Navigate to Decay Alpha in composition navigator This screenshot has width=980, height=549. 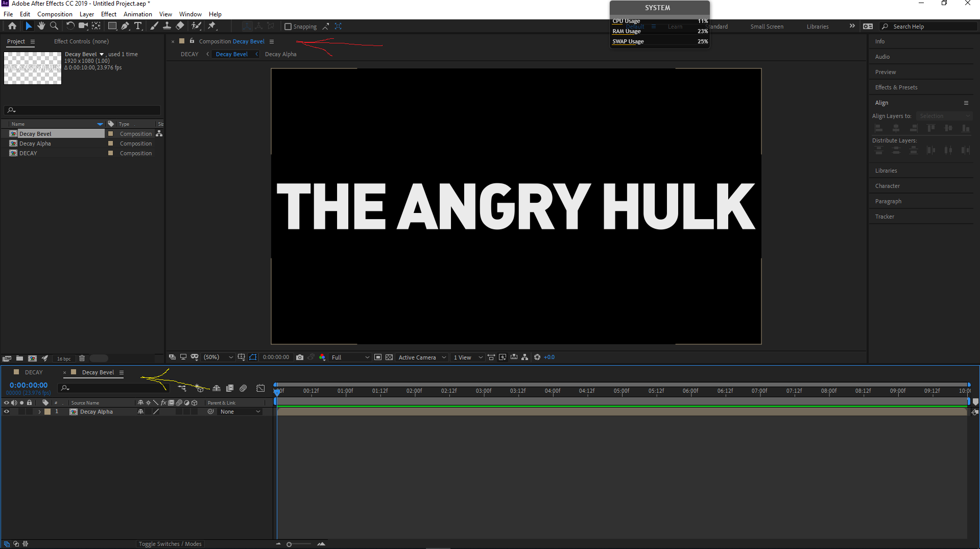[280, 54]
